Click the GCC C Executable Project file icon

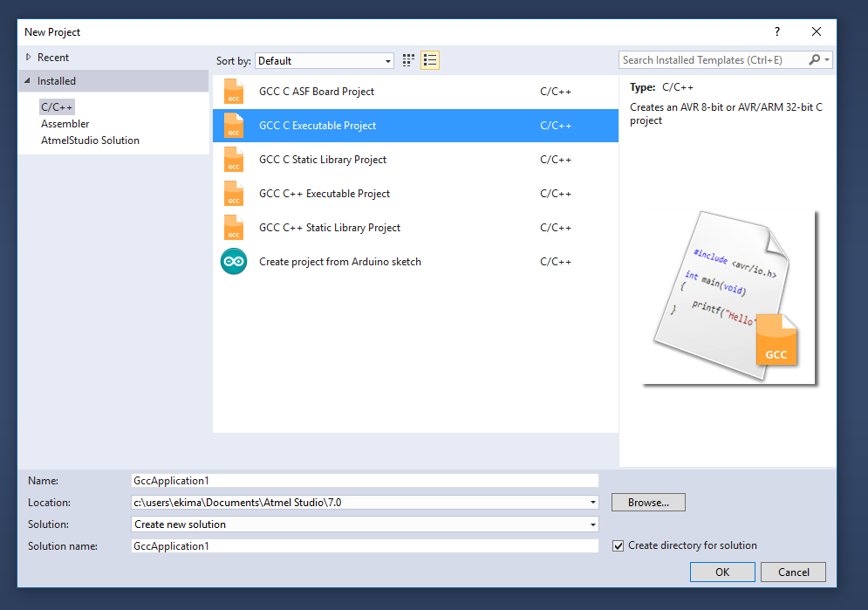point(234,126)
